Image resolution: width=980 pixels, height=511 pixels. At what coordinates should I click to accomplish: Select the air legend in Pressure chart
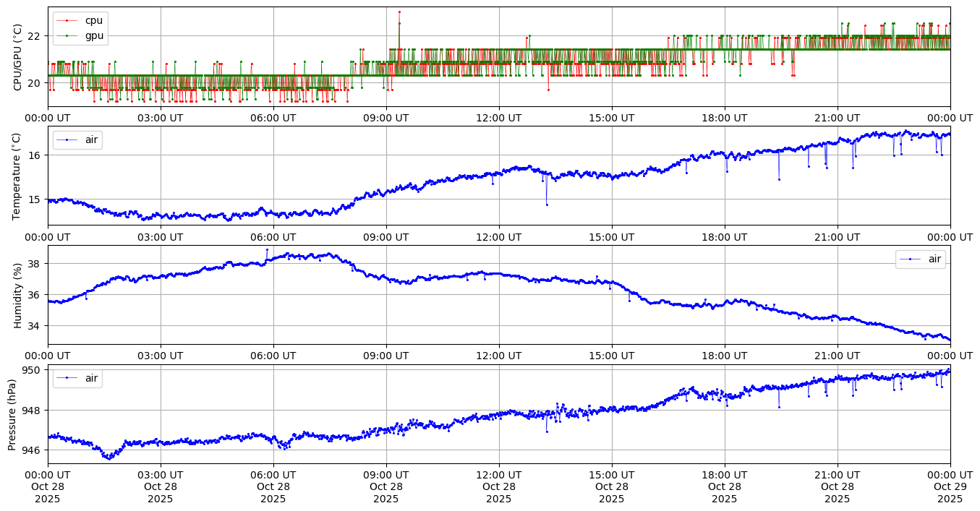pyautogui.click(x=77, y=378)
